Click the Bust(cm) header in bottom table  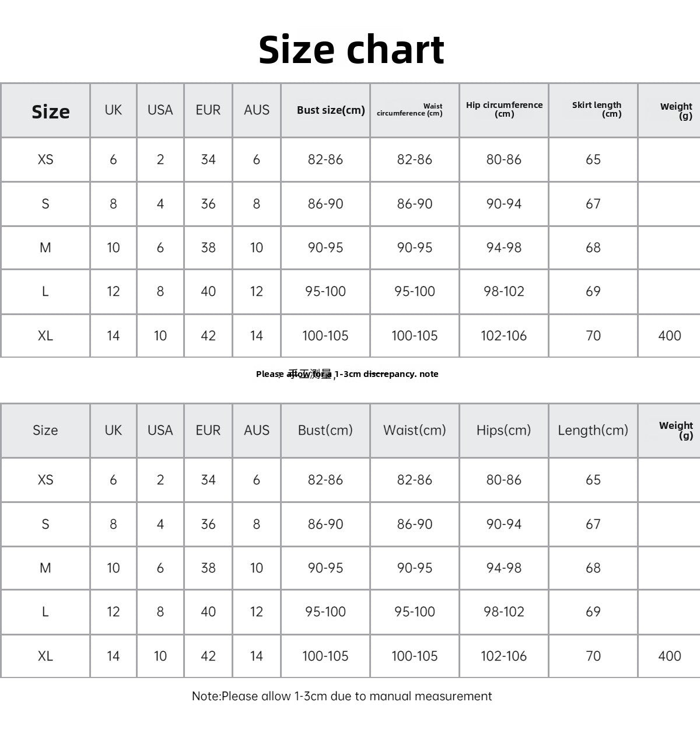pos(325,430)
